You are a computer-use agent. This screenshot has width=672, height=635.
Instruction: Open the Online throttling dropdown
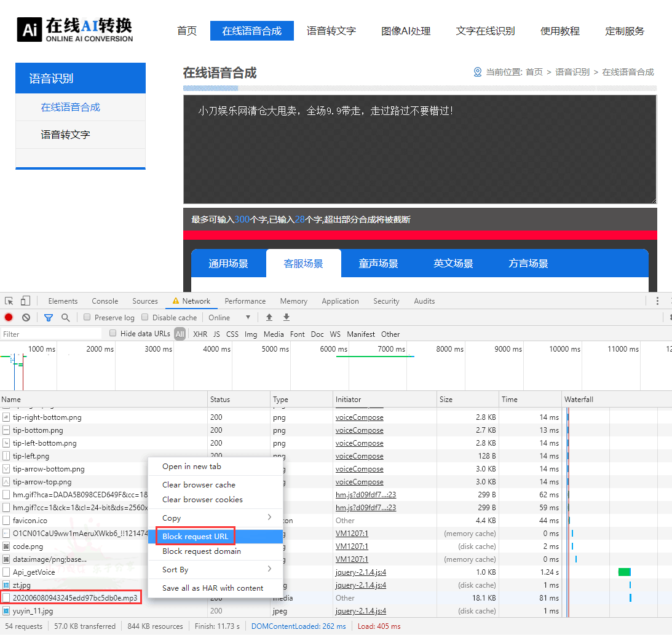230,318
